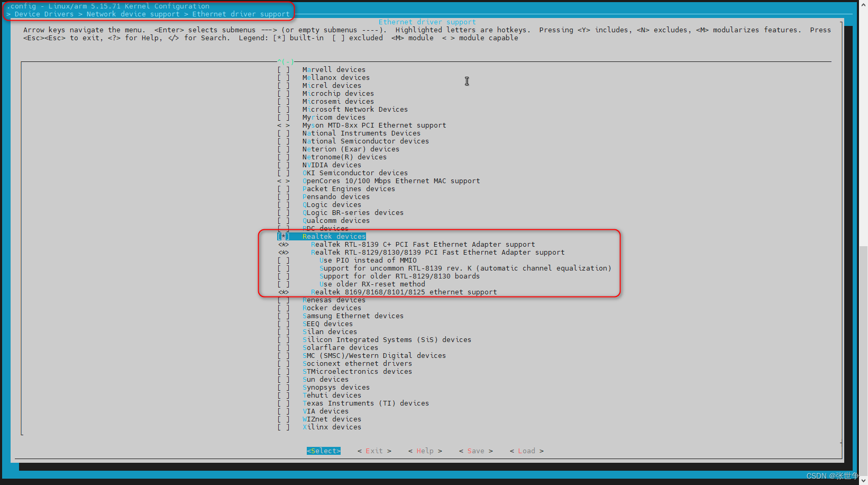
Task: Select Silan devices entry
Action: 330,332
